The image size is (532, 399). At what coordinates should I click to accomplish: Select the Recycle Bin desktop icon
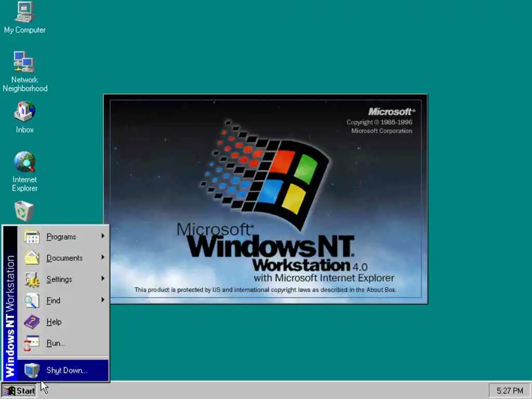[x=24, y=211]
